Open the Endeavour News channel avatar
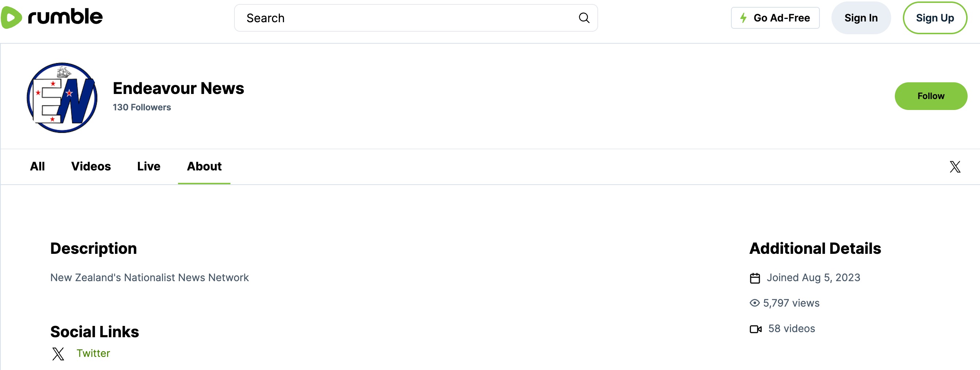This screenshot has width=980, height=370. click(x=62, y=98)
